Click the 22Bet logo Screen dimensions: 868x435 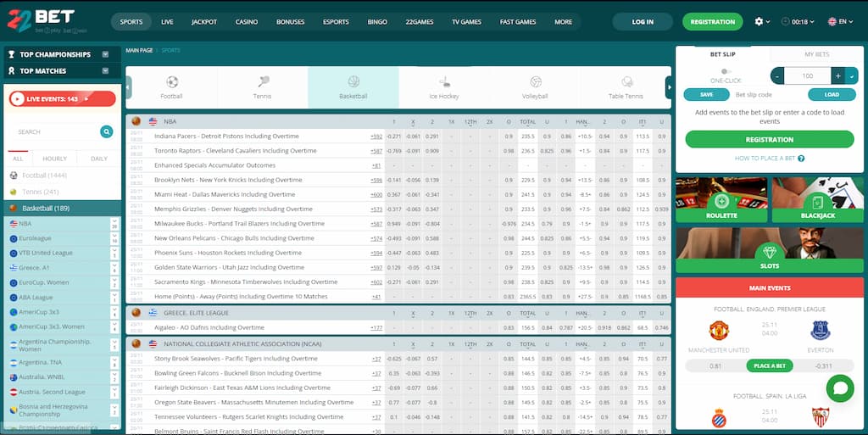coord(47,21)
